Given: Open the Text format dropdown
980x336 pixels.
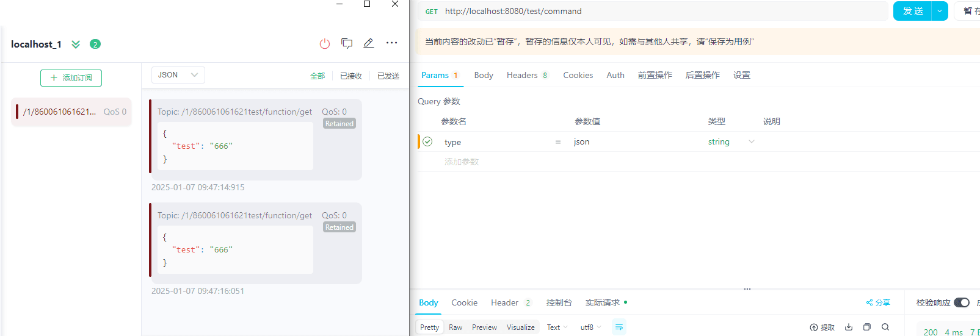Looking at the screenshot, I should [557, 327].
